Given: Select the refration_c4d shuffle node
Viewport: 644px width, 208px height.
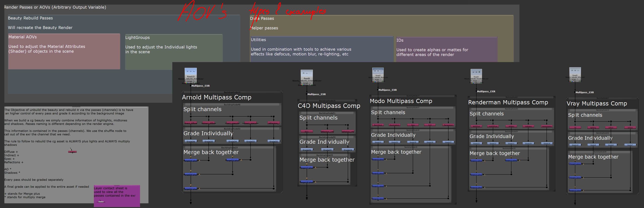Looking at the screenshot, I should [x=348, y=132].
